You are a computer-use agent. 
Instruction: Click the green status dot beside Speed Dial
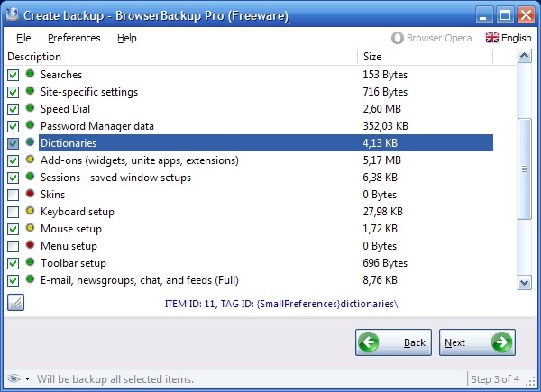pyautogui.click(x=31, y=108)
